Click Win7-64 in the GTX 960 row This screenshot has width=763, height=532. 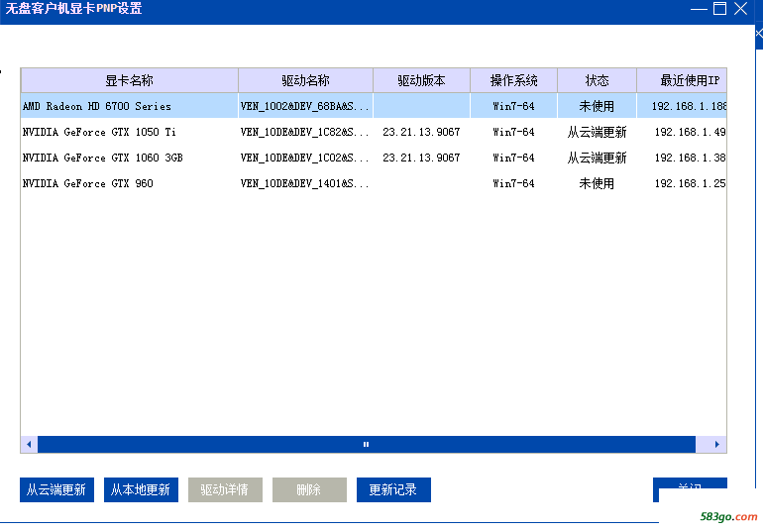(x=513, y=183)
